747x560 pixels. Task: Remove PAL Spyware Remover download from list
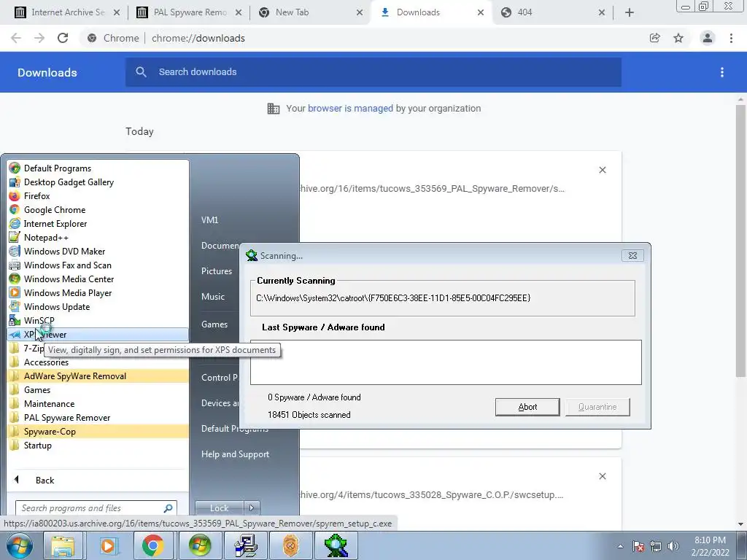(602, 170)
